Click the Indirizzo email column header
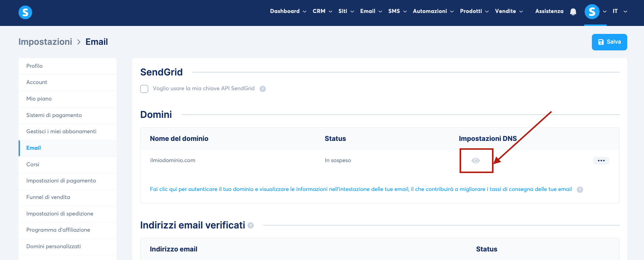This screenshot has height=260, width=644. point(174,249)
